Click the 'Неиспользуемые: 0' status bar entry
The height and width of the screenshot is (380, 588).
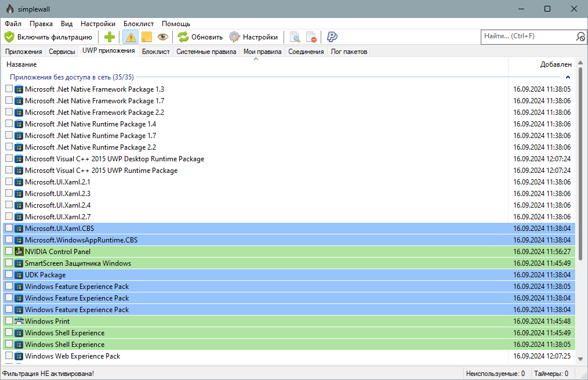click(495, 374)
